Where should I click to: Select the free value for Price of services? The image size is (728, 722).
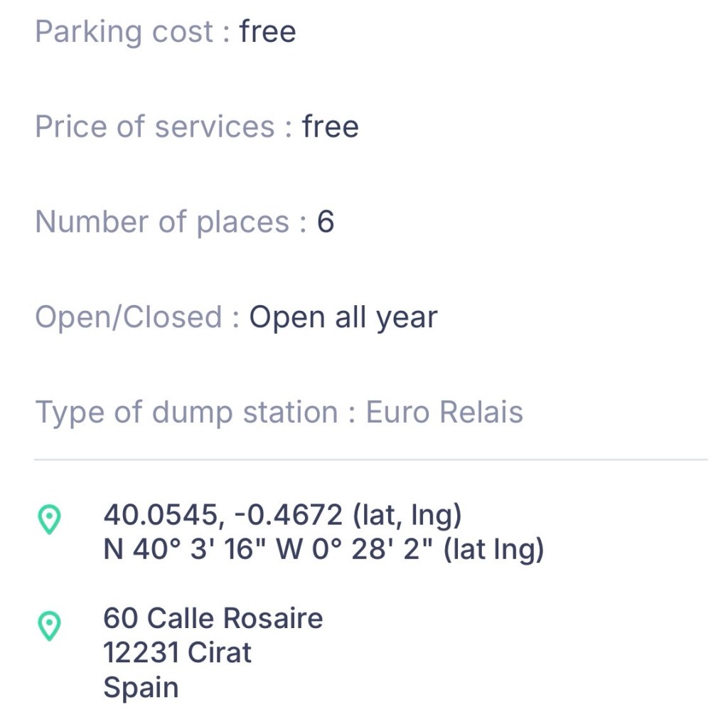pos(330,127)
